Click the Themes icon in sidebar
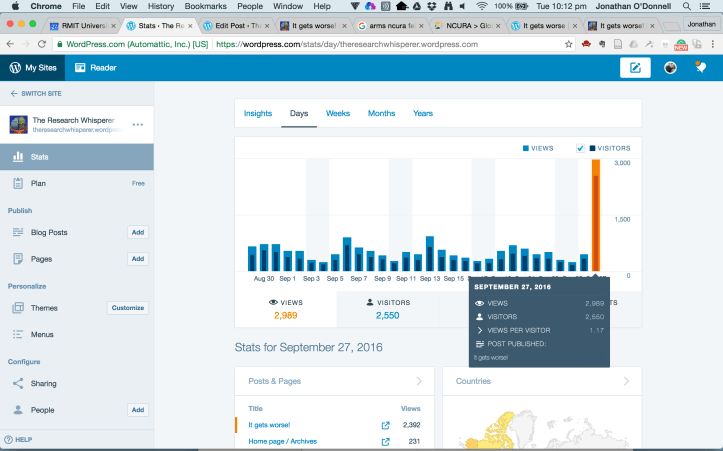Screen dimensions: 723x451 click(18, 308)
